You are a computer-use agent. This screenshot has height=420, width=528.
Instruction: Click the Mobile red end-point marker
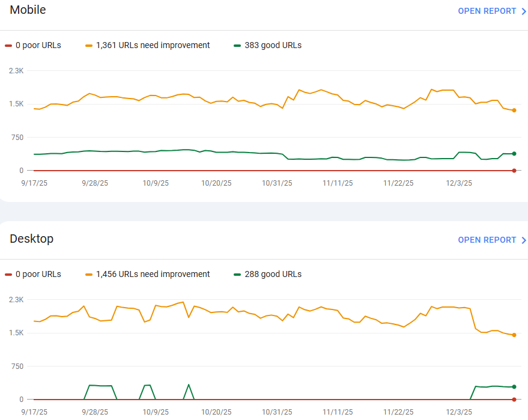514,171
